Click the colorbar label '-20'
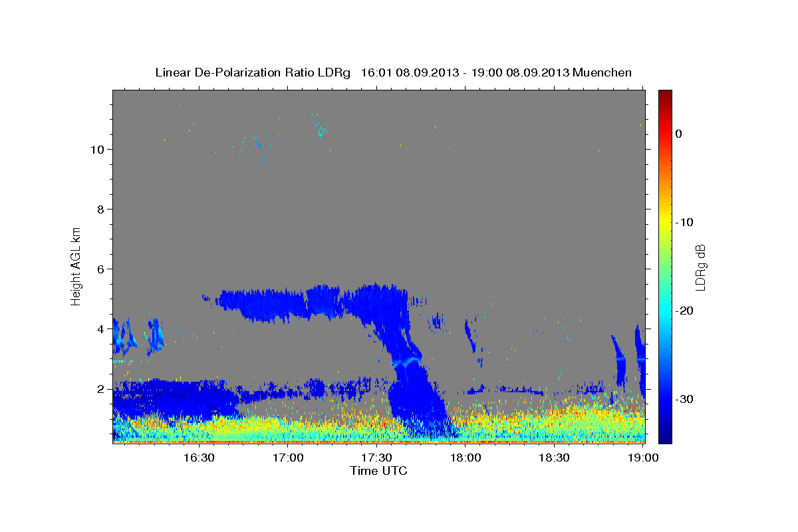 pyautogui.click(x=686, y=311)
